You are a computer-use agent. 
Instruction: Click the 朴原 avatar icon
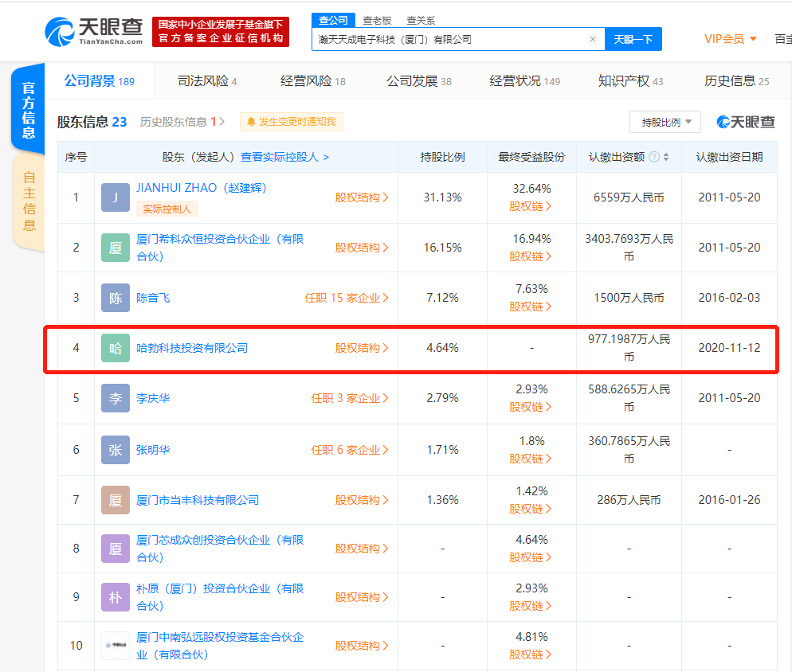point(116,597)
